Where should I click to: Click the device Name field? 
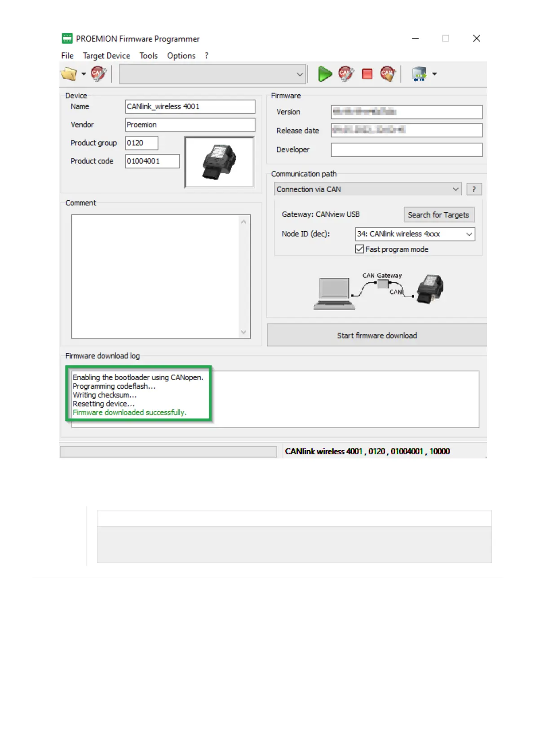click(190, 106)
